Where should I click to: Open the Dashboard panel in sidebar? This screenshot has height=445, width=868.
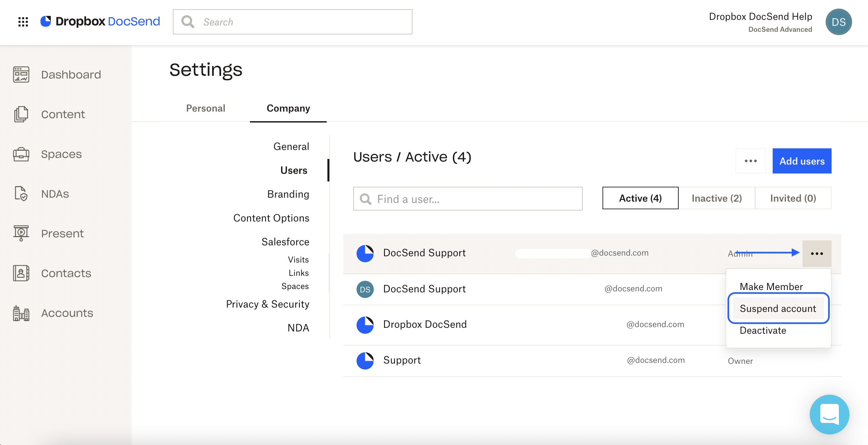(71, 74)
